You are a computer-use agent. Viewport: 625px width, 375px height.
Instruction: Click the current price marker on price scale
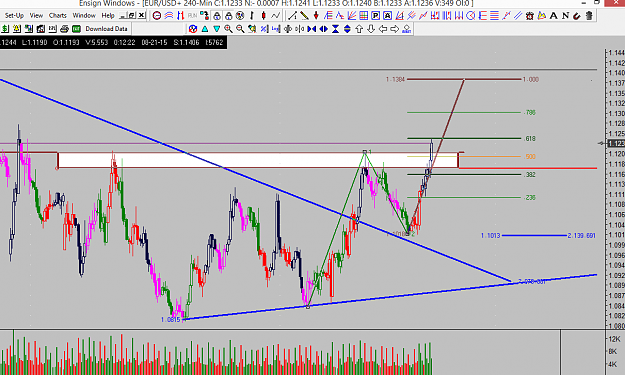615,143
